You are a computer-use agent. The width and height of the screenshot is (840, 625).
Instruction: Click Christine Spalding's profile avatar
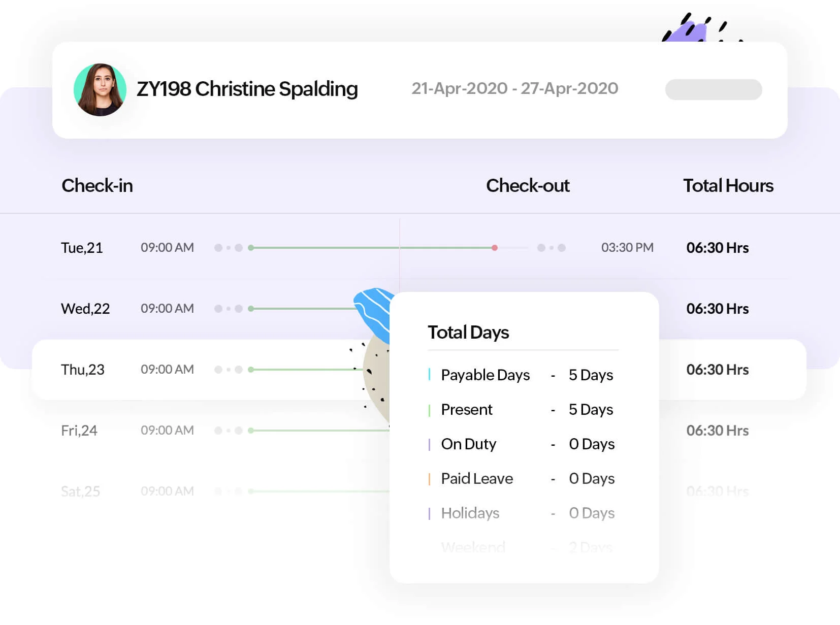(x=100, y=90)
